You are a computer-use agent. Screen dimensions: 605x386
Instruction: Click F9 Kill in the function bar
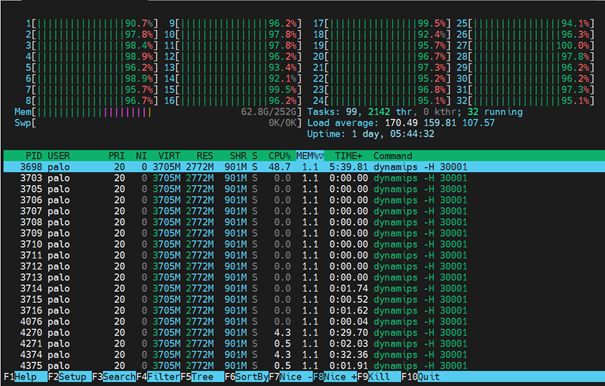(x=379, y=377)
